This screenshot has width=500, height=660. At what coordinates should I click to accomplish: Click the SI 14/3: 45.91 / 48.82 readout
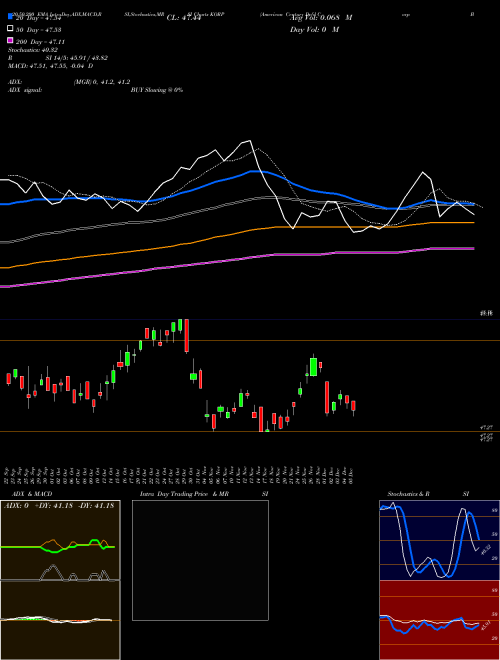[x=77, y=58]
